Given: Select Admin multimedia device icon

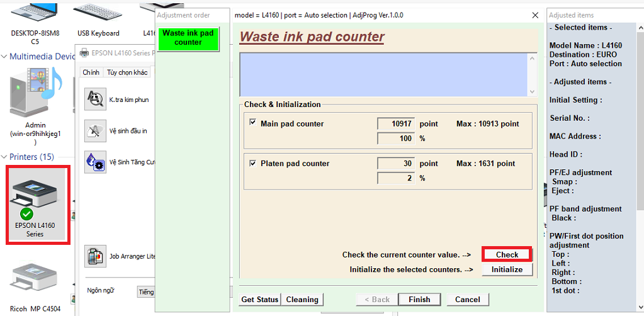Looking at the screenshot, I should point(35,106).
